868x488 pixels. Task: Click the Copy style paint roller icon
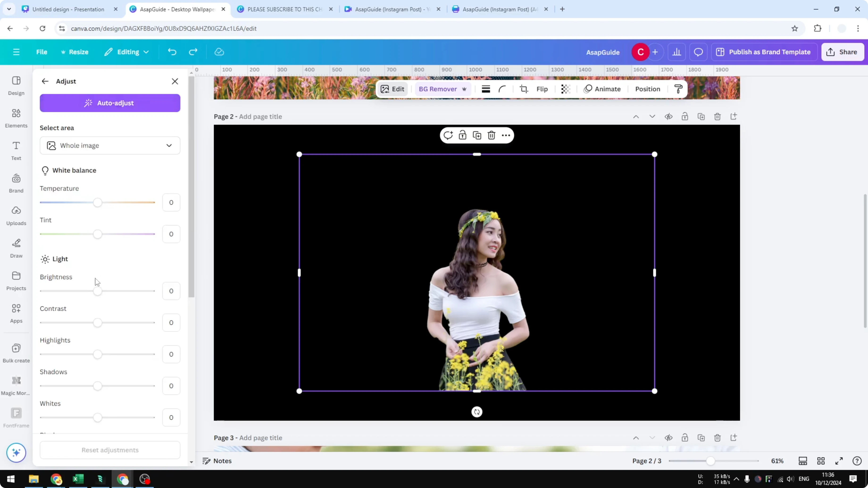pos(678,89)
